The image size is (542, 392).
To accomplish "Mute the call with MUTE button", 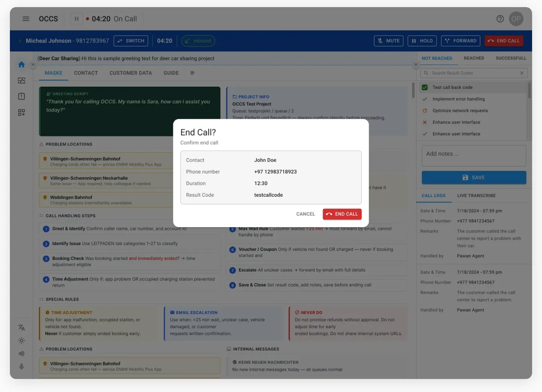I will tap(388, 41).
